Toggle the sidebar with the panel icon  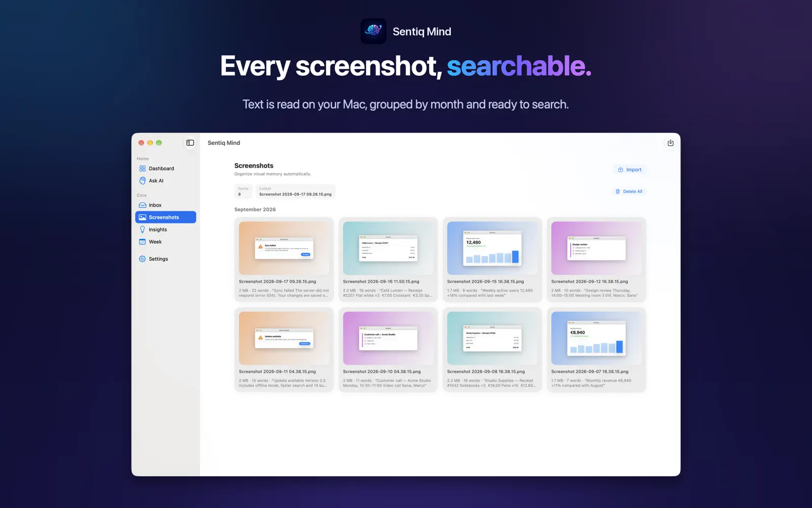[190, 143]
